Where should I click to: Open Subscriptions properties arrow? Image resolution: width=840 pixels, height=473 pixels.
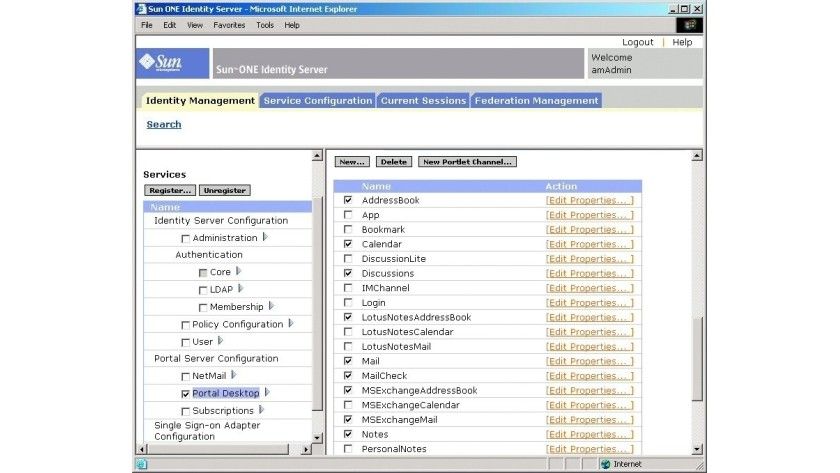tap(261, 410)
